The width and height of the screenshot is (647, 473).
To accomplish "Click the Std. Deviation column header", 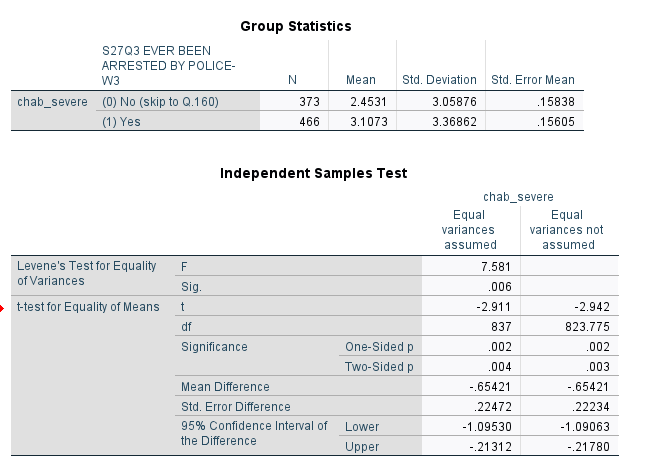I will click(439, 80).
